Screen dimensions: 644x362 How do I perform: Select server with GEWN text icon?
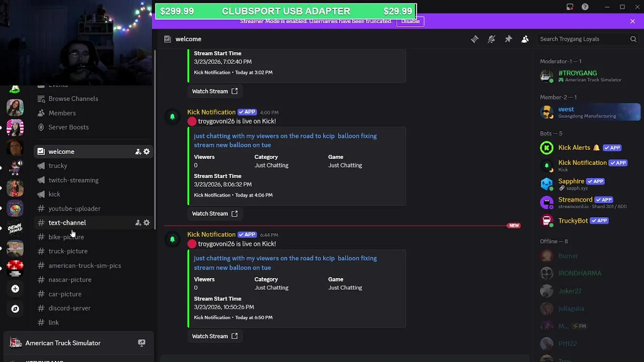click(x=15, y=228)
